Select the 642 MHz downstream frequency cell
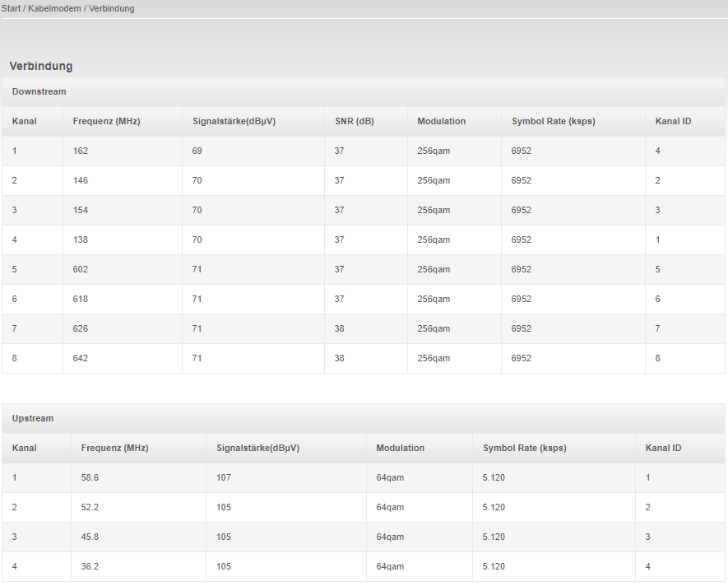 point(81,358)
